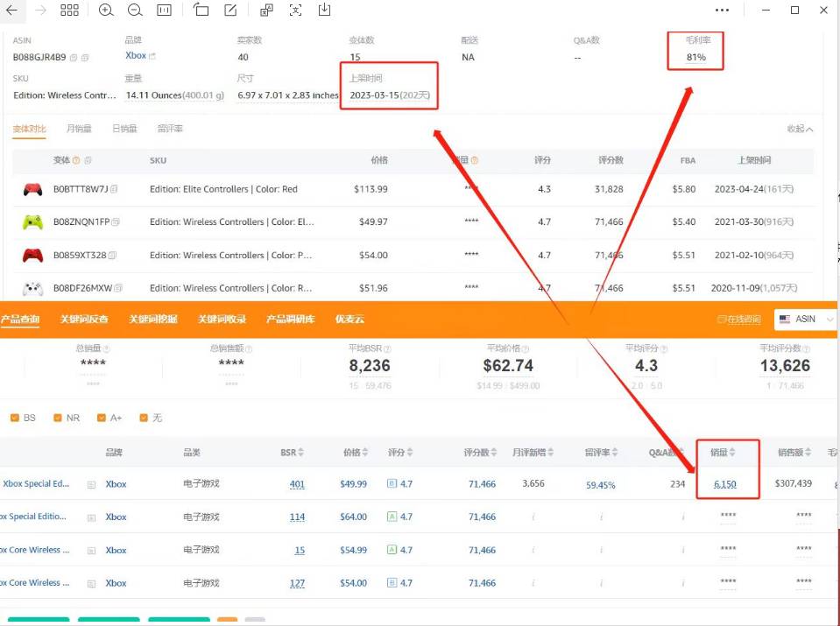Click the review rate 59.45% link
Viewport: 840px width, 626px height.
(601, 485)
